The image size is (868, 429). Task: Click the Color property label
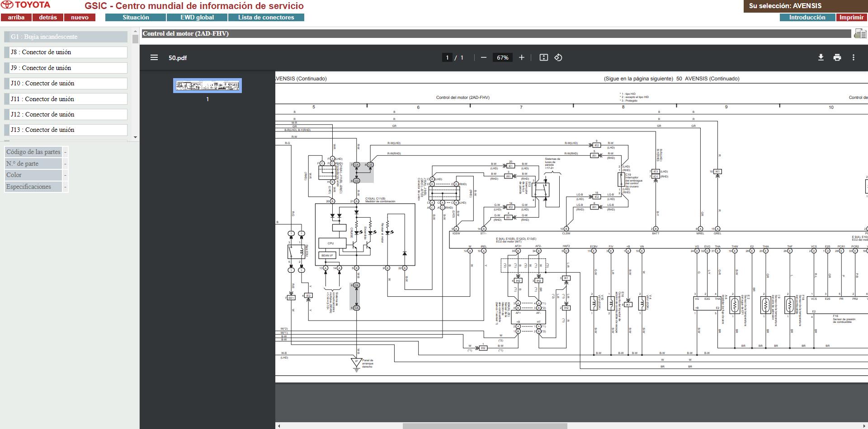pyautogui.click(x=33, y=175)
